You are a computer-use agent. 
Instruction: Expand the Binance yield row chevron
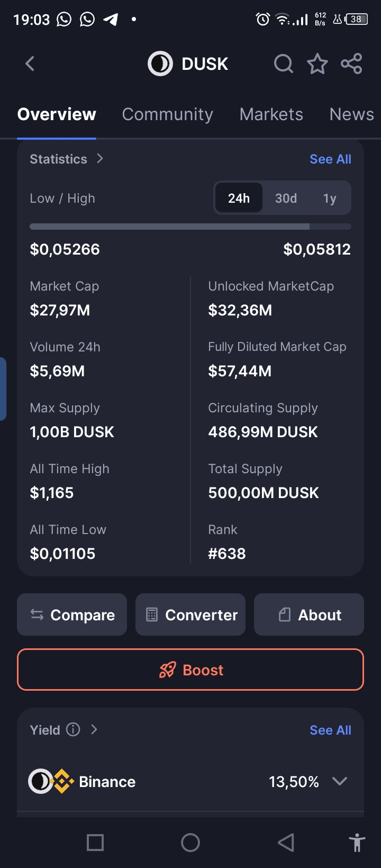point(339,781)
